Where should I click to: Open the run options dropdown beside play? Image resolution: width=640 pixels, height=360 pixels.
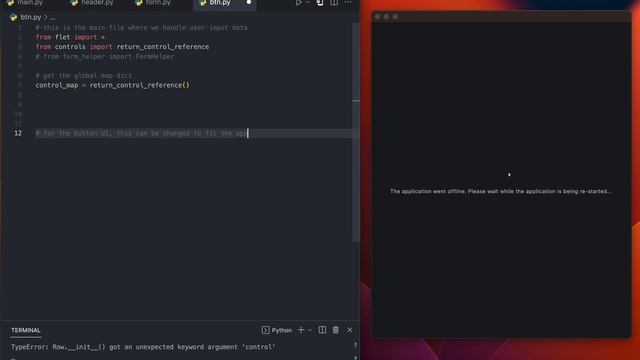point(308,2)
